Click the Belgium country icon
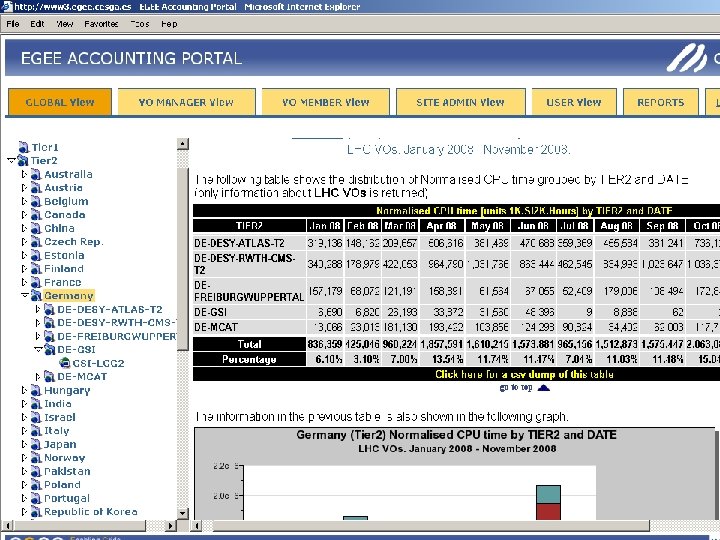This screenshot has width=720, height=540. pos(36,201)
